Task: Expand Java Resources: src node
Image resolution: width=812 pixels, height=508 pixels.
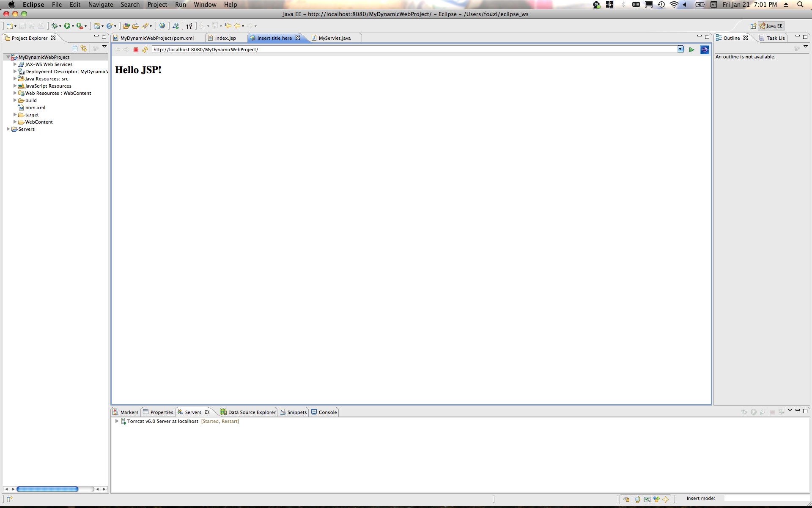Action: click(x=15, y=79)
